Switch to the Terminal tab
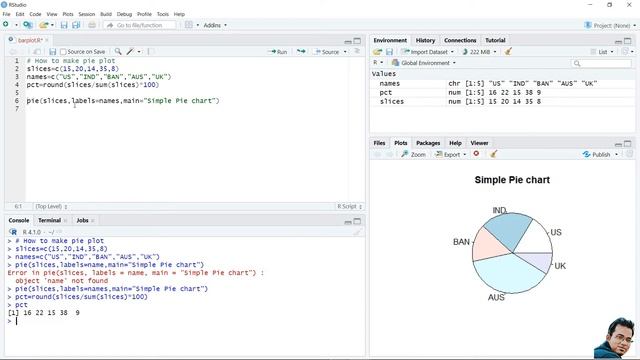The width and height of the screenshot is (640, 360). point(49,220)
